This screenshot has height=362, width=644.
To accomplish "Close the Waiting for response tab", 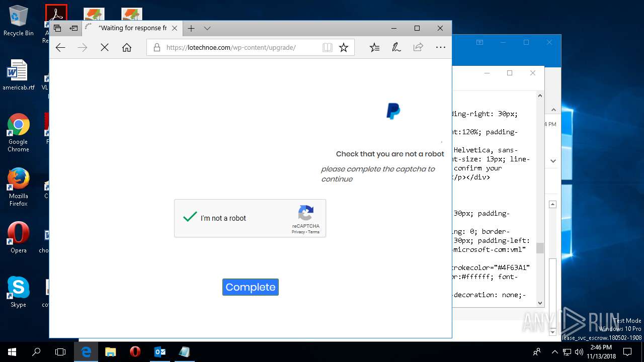I will click(175, 28).
